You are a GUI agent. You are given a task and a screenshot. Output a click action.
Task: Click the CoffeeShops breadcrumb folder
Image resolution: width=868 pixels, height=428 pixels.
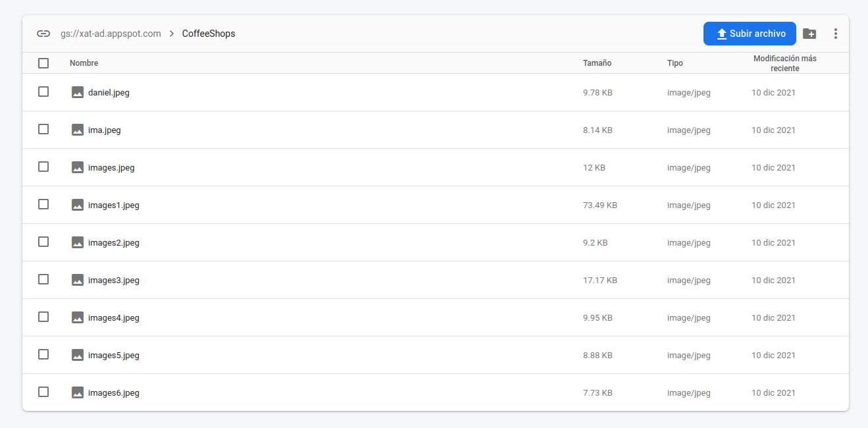point(209,34)
